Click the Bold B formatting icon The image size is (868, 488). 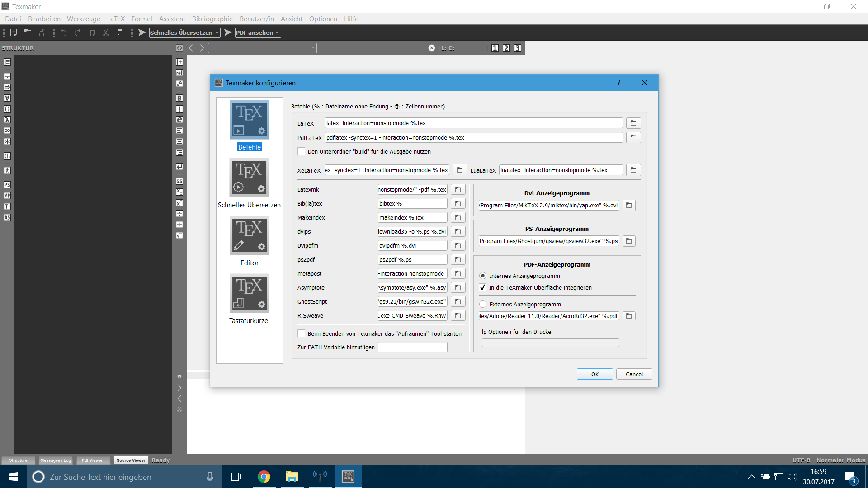click(x=179, y=98)
